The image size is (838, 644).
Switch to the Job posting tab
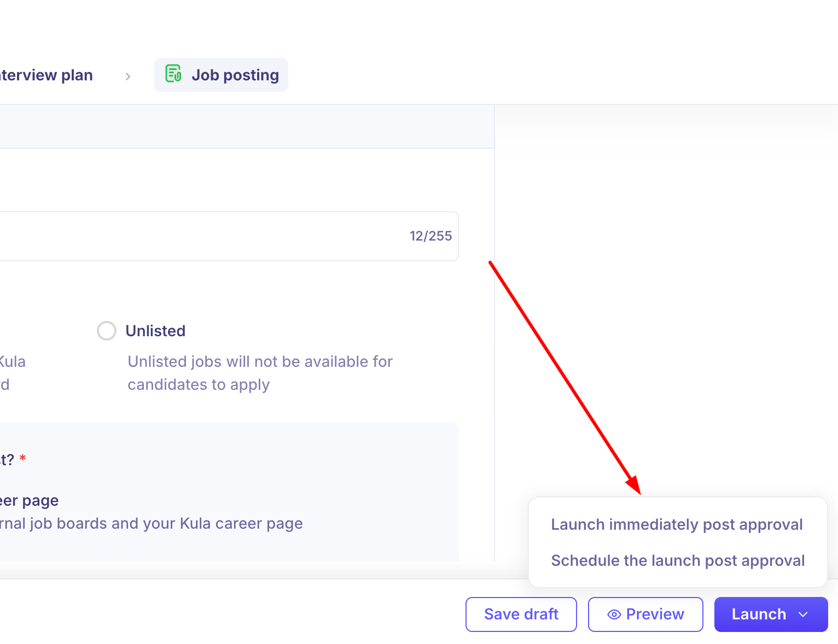tap(221, 75)
